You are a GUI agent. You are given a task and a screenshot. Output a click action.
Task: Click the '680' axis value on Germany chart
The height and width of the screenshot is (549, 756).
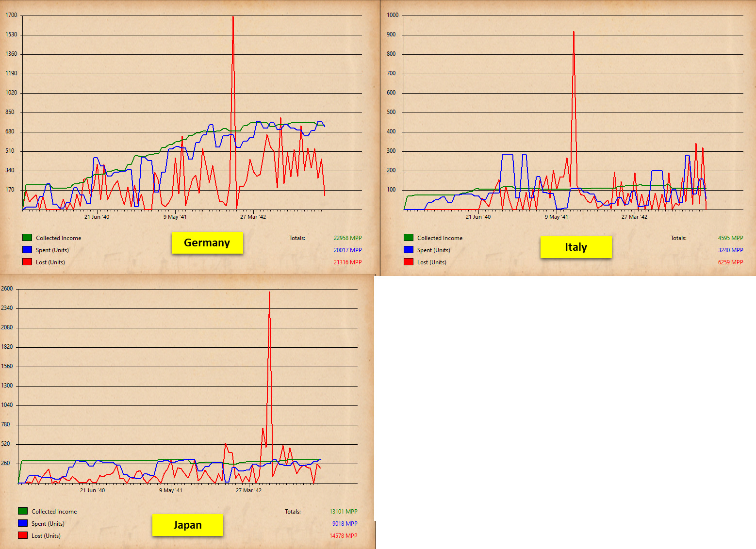point(10,131)
